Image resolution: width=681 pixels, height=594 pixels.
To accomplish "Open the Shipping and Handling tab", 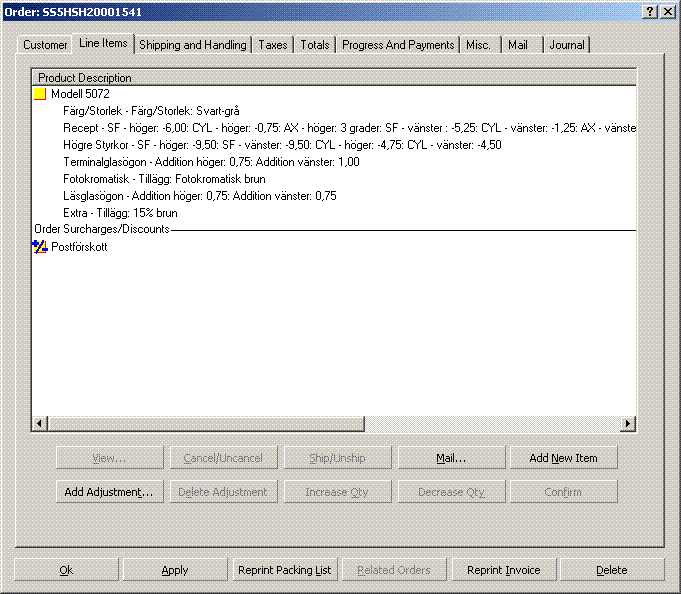I will pos(193,45).
